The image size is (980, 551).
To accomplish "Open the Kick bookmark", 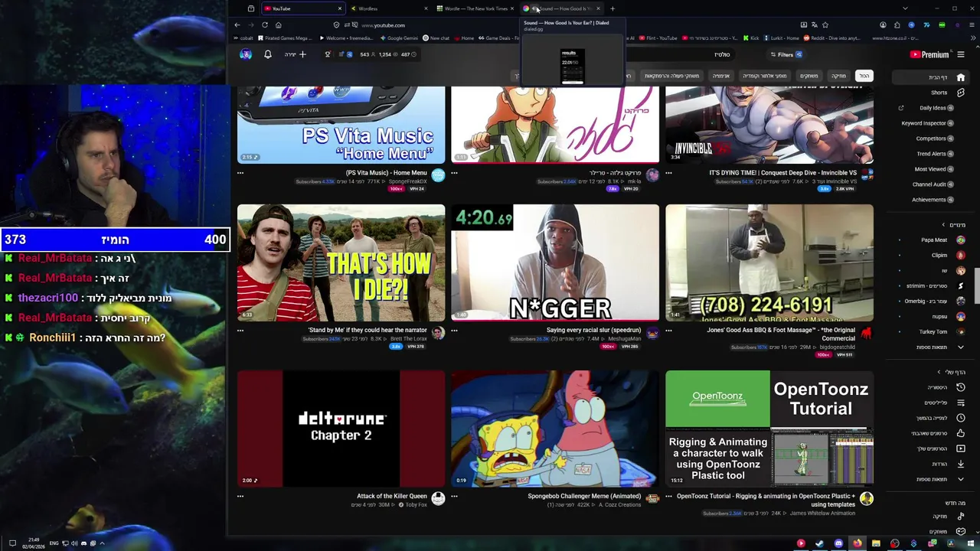I will click(751, 38).
